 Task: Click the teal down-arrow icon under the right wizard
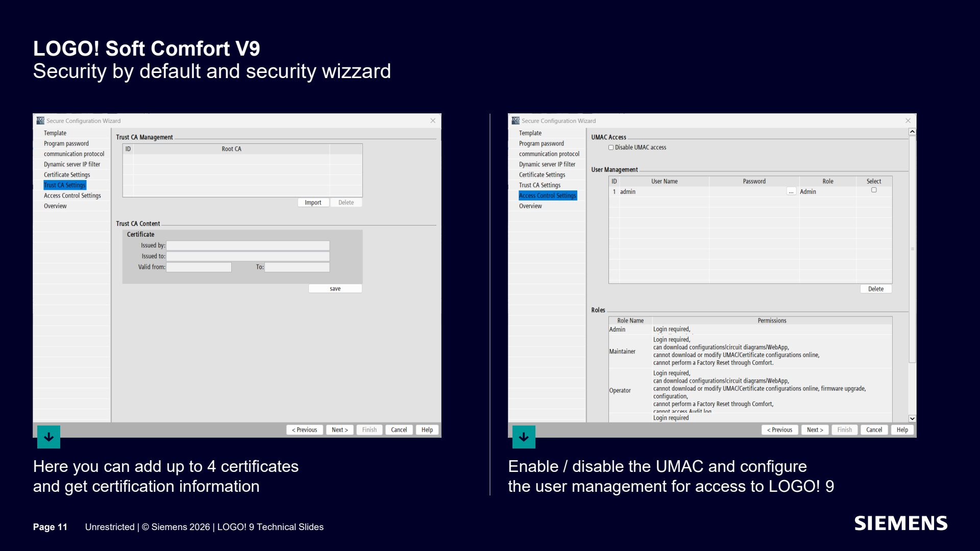coord(524,437)
